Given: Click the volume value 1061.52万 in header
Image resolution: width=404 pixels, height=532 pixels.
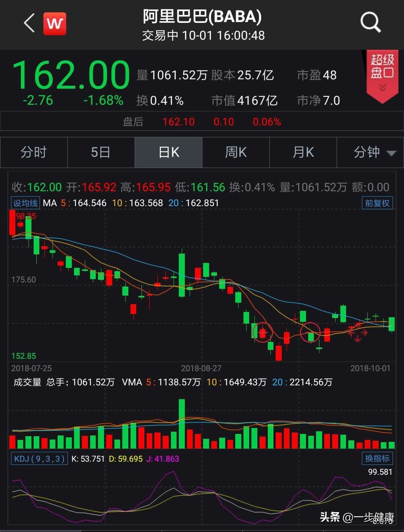Looking at the screenshot, I should [x=179, y=75].
